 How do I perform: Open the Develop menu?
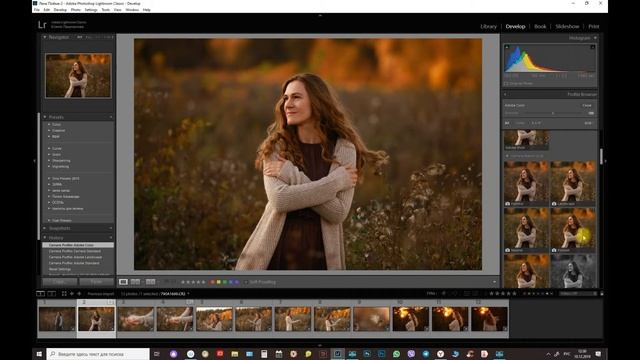tap(60, 9)
